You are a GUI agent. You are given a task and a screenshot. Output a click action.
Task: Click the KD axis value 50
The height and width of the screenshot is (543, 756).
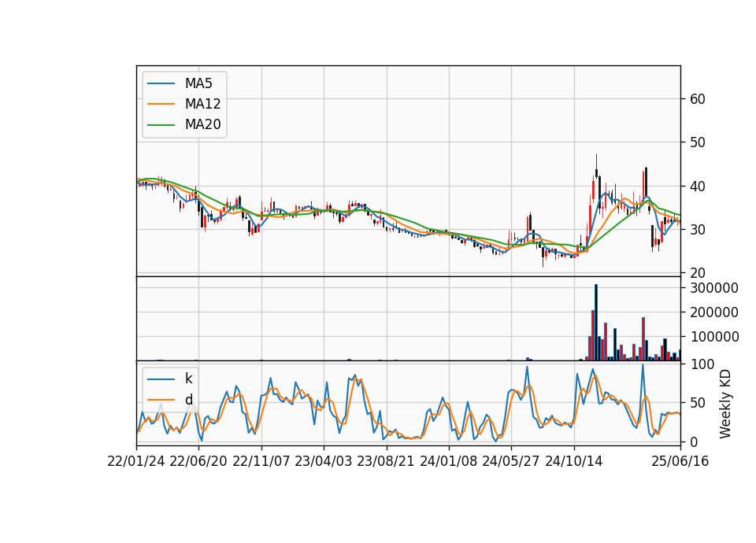pyautogui.click(x=698, y=403)
